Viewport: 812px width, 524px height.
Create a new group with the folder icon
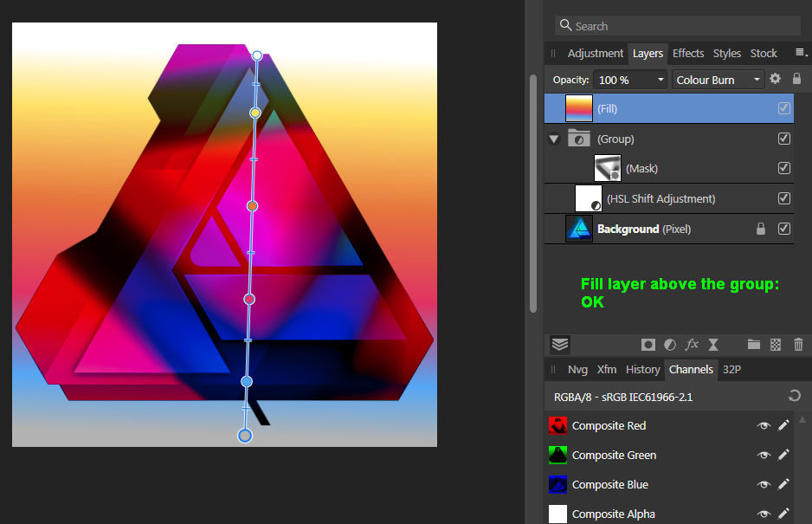click(x=754, y=344)
